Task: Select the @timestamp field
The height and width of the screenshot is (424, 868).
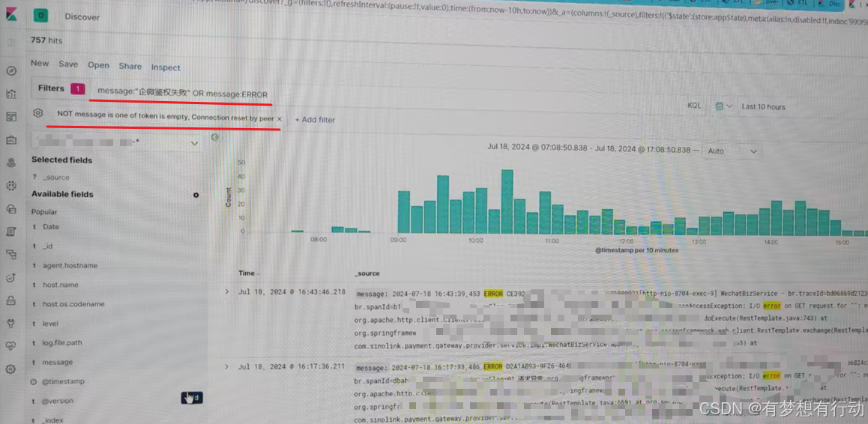Action: (63, 382)
